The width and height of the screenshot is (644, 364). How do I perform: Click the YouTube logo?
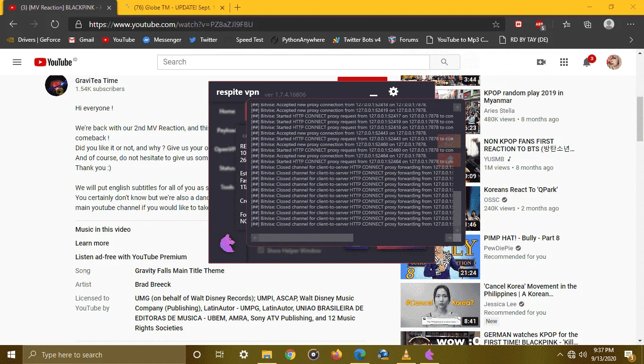click(53, 62)
